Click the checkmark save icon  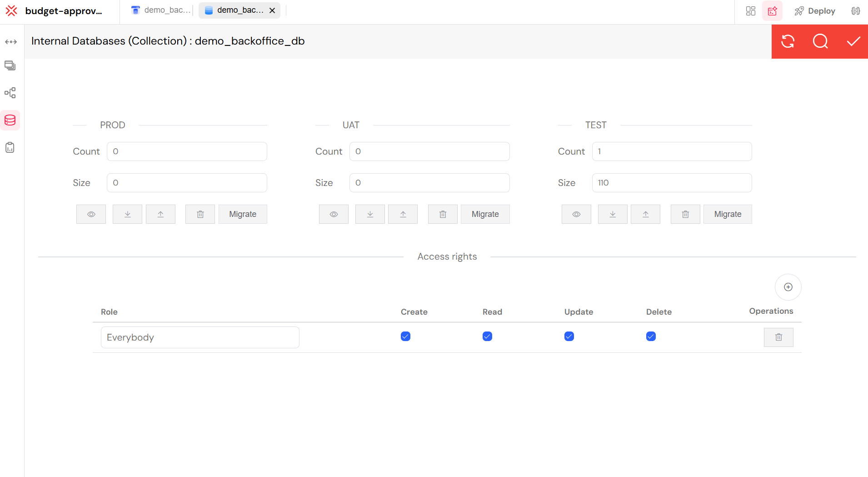853,41
